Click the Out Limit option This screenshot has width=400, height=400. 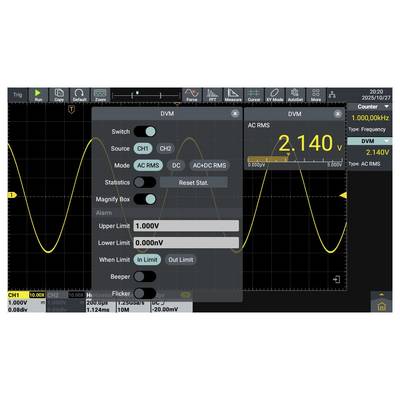[x=180, y=260]
